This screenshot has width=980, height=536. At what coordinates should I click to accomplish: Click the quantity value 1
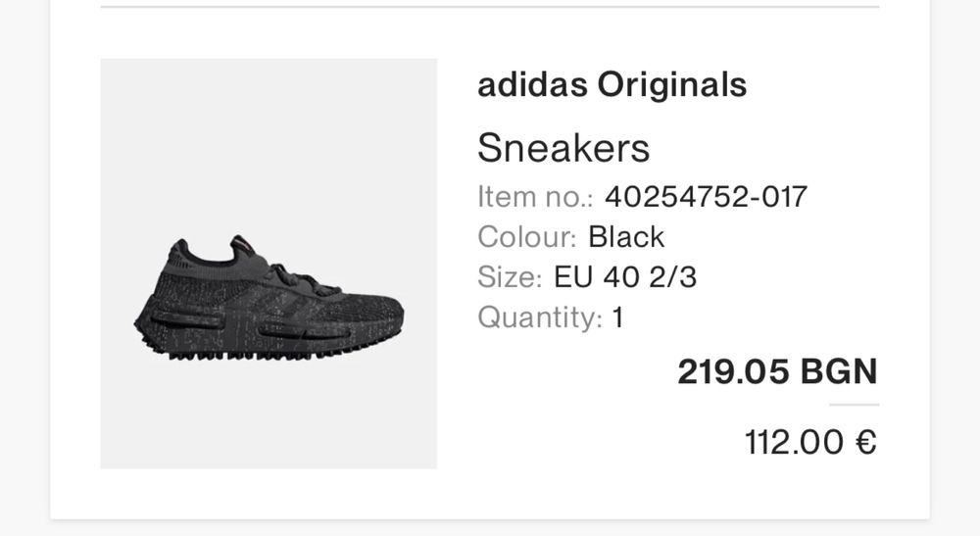point(617,317)
